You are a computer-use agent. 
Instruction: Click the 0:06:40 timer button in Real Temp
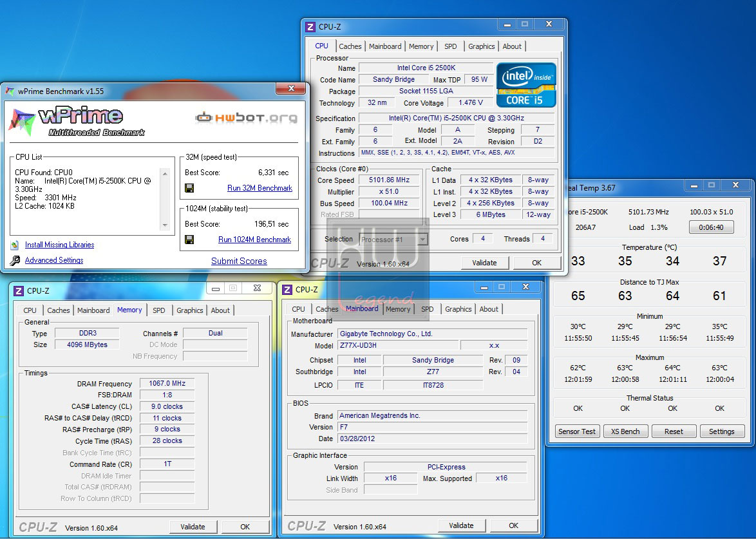coord(711,227)
